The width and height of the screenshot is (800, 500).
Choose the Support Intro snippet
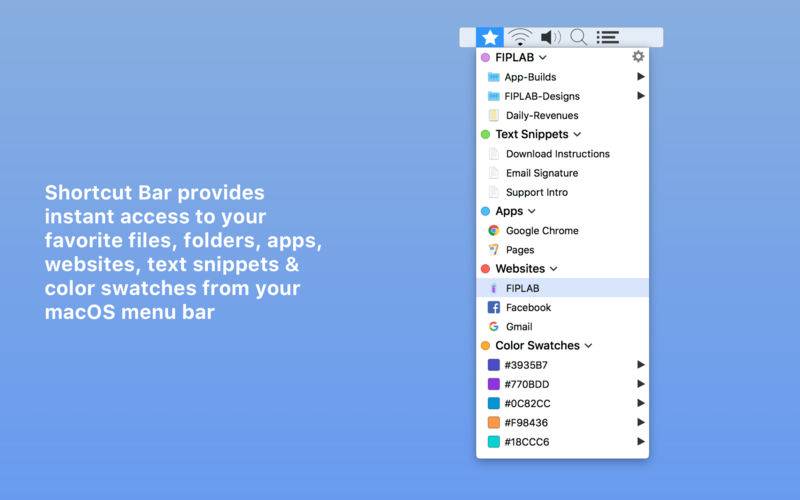562,192
